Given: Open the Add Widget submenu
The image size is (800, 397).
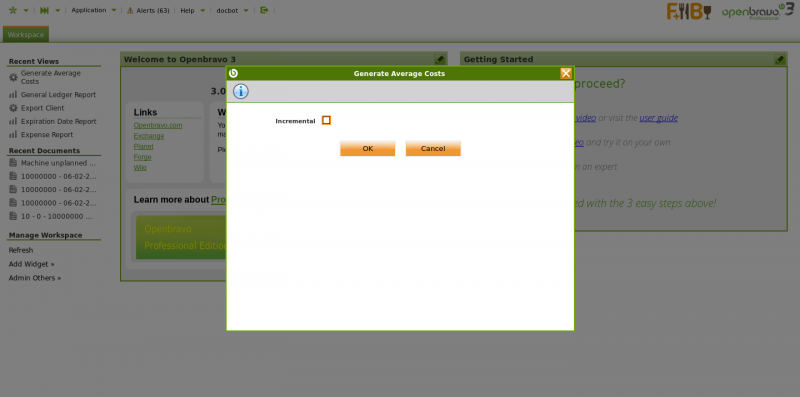Looking at the screenshot, I should (31, 264).
